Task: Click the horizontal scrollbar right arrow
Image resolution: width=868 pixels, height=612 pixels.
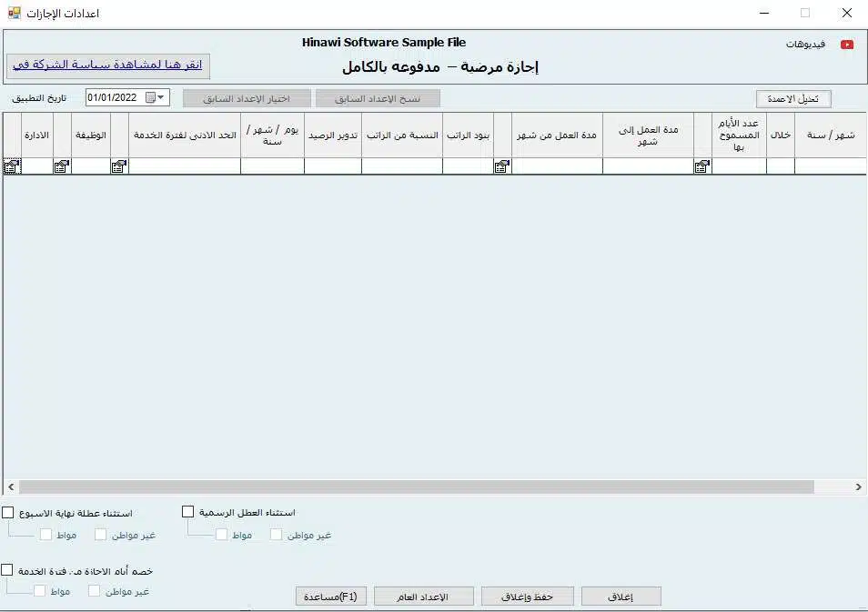Action: (859, 487)
